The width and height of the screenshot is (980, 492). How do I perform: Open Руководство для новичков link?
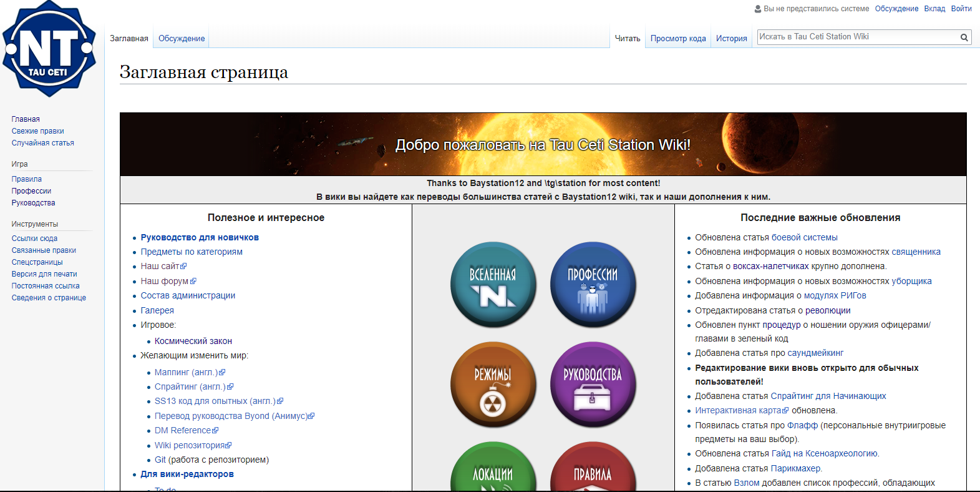(200, 237)
